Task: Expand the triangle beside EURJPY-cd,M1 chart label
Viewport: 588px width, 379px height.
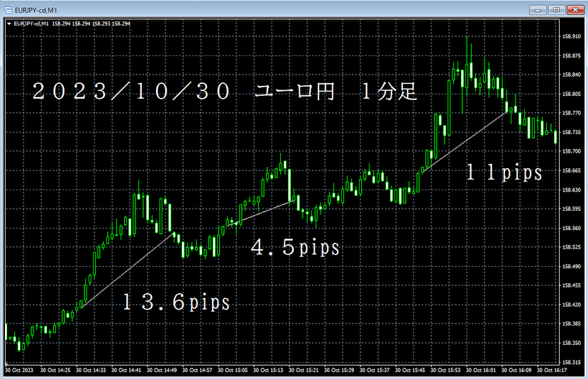Action: click(9, 23)
